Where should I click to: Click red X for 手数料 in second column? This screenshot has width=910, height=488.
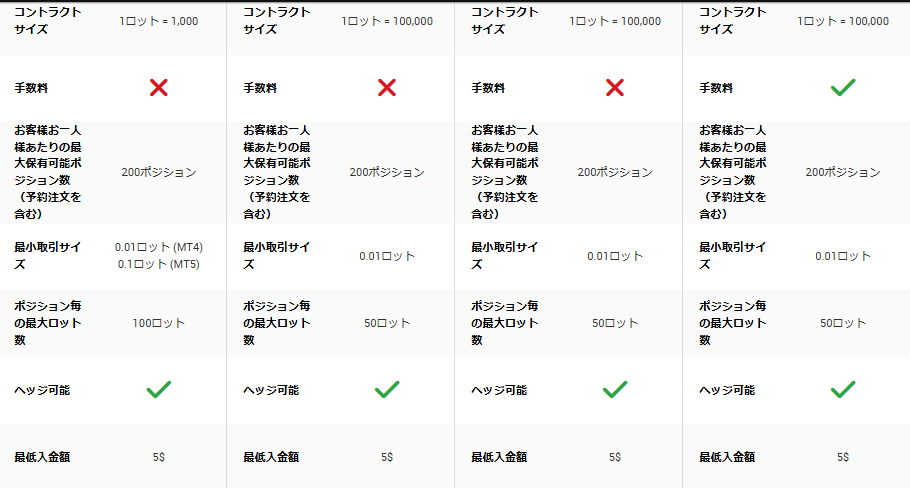387,88
